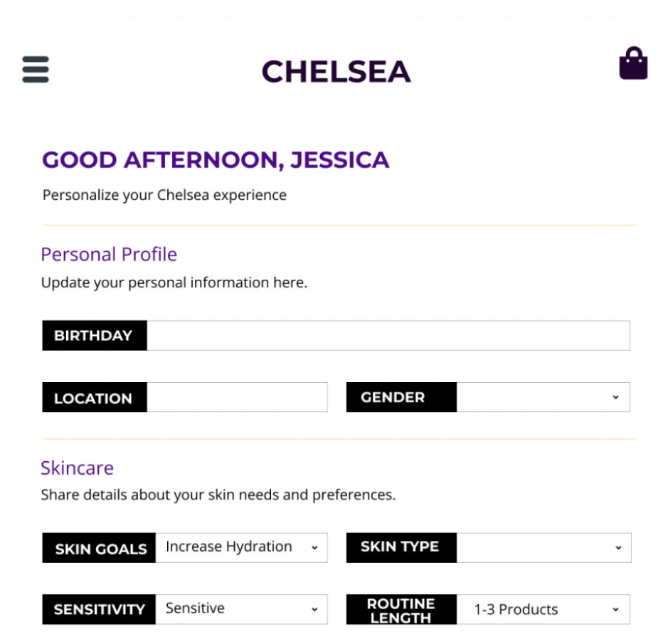Image resolution: width=668 pixels, height=644 pixels.
Task: Click the Sensitivity chevron arrow
Action: pyautogui.click(x=314, y=609)
